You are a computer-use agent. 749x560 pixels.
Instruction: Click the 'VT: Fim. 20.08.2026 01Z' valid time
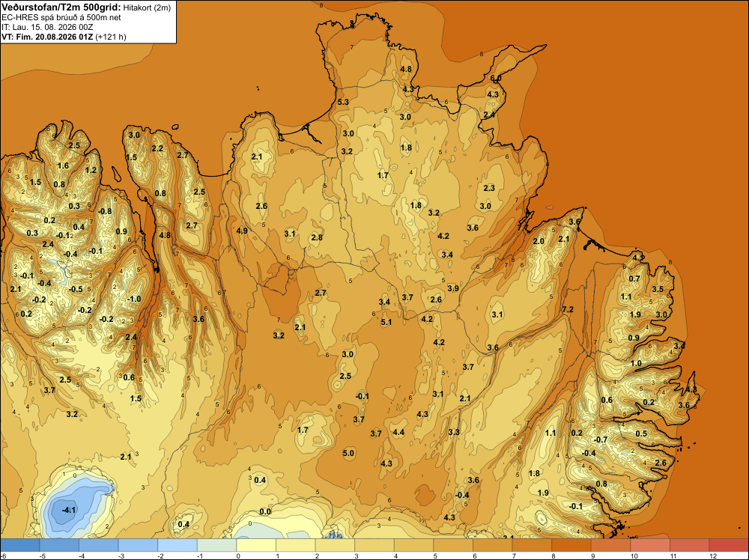click(x=47, y=37)
